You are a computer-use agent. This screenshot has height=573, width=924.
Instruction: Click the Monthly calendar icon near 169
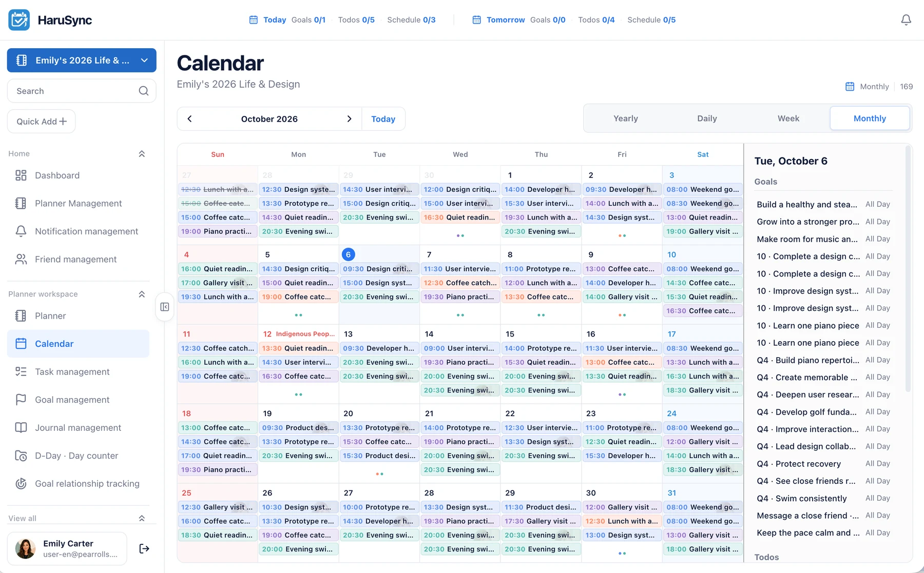[x=850, y=86]
